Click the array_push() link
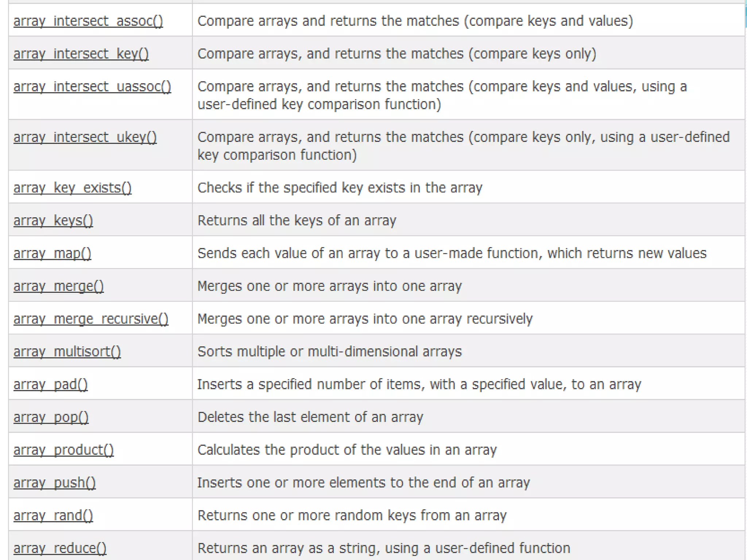The width and height of the screenshot is (747, 560). click(x=54, y=483)
